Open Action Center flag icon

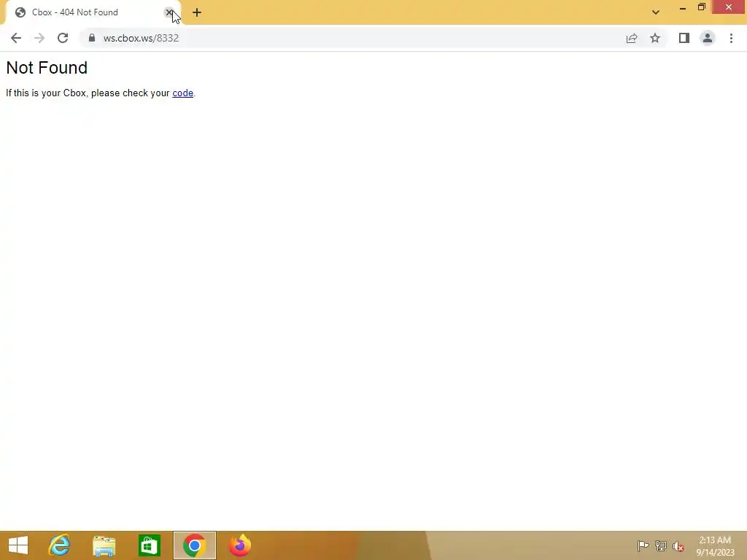point(643,545)
